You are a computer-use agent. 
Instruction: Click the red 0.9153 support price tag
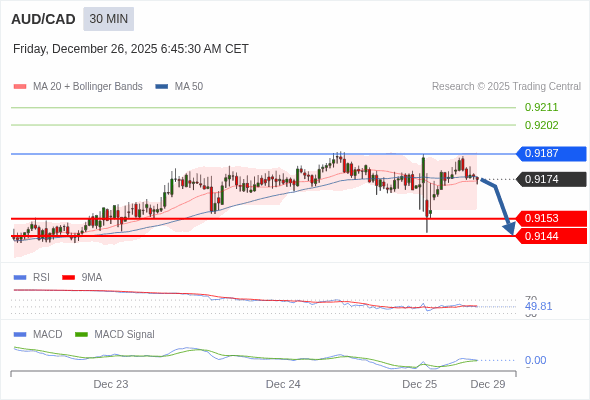551,218
